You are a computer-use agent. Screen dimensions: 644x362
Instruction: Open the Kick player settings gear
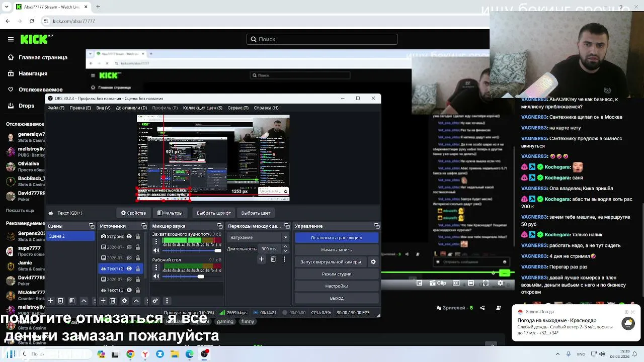(500, 283)
